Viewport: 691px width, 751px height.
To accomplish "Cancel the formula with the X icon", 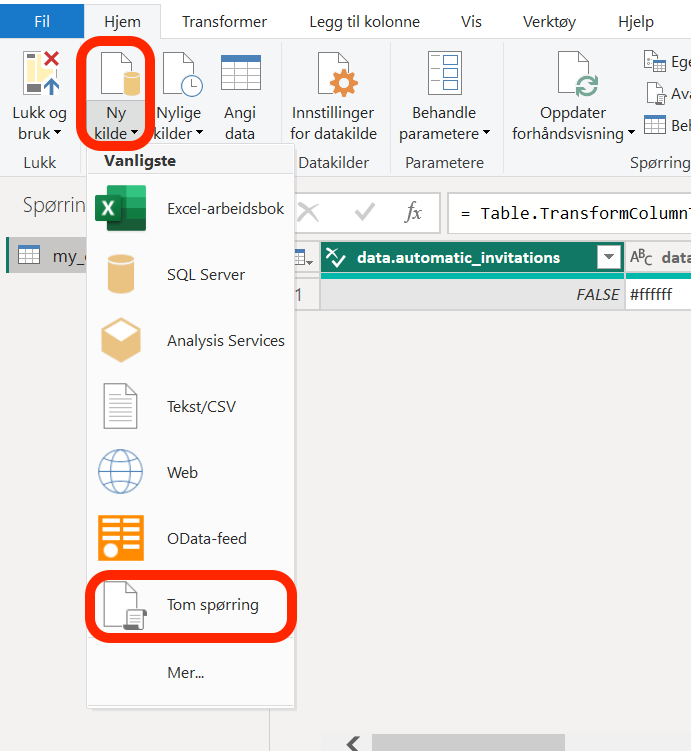I will tap(308, 212).
